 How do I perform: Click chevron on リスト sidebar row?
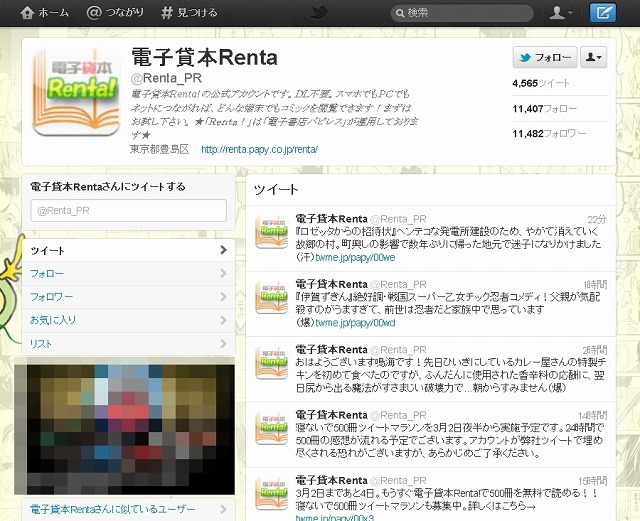pos(223,343)
